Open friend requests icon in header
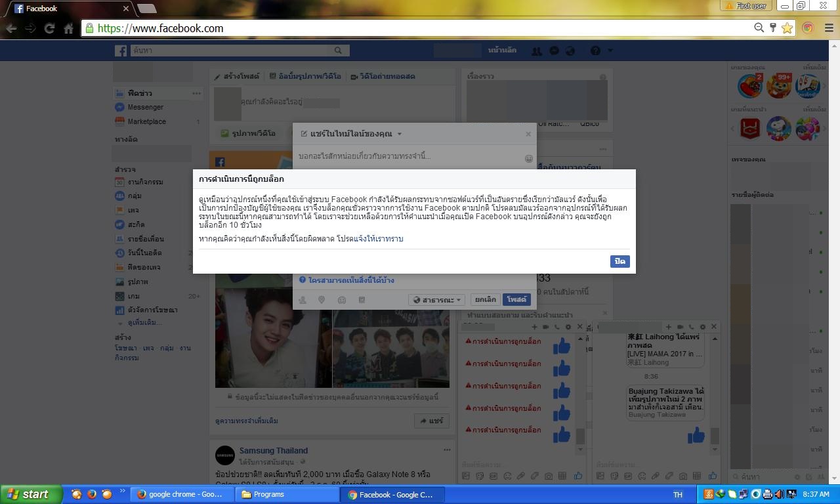 click(x=537, y=51)
